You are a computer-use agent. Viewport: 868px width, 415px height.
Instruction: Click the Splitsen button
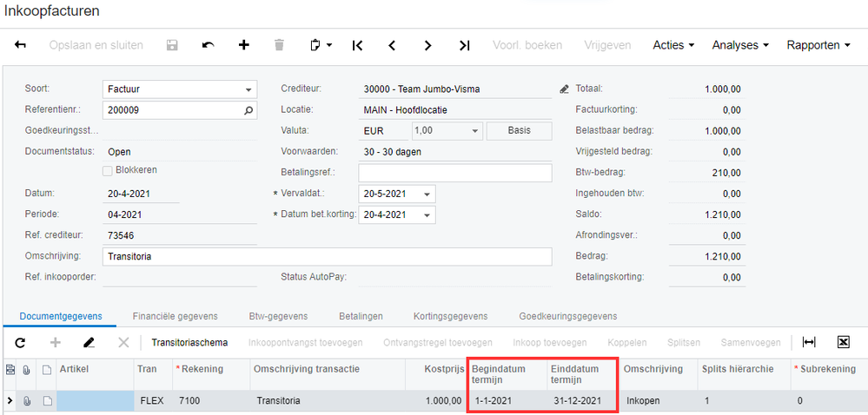(684, 343)
